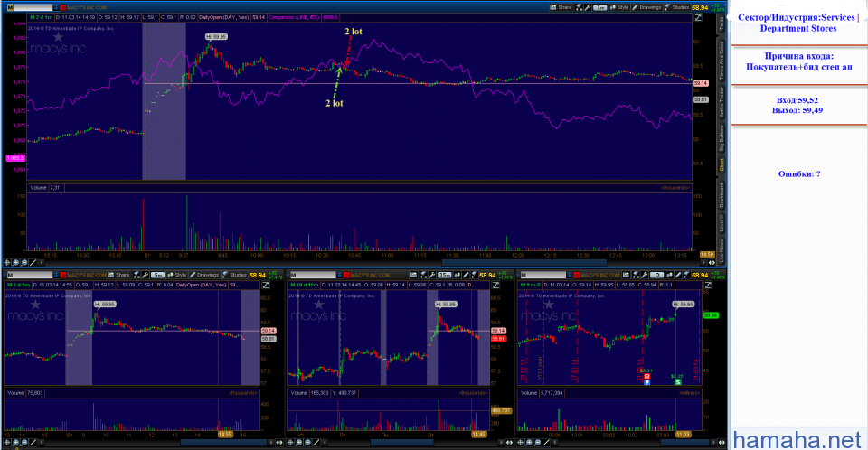The image size is (868, 450).
Task: Click the symbol input field in daily chart
Action: pos(543,275)
